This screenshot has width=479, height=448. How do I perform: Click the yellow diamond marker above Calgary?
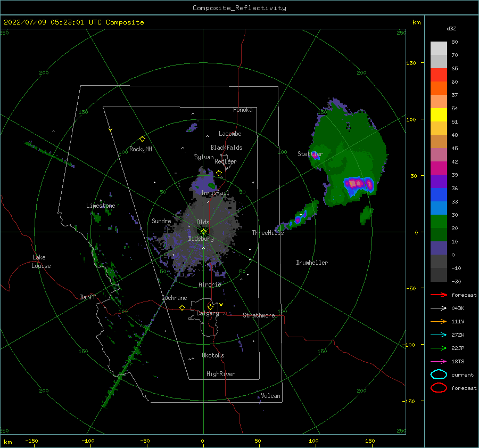(x=210, y=307)
